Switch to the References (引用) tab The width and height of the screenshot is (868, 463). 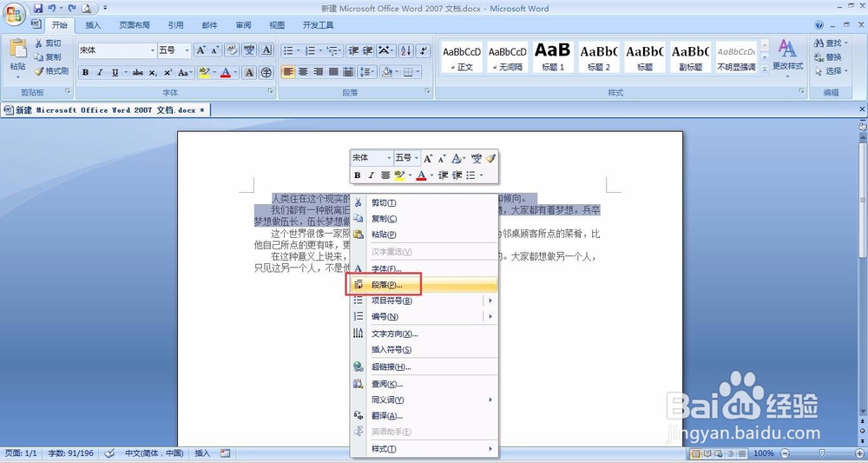pos(176,25)
